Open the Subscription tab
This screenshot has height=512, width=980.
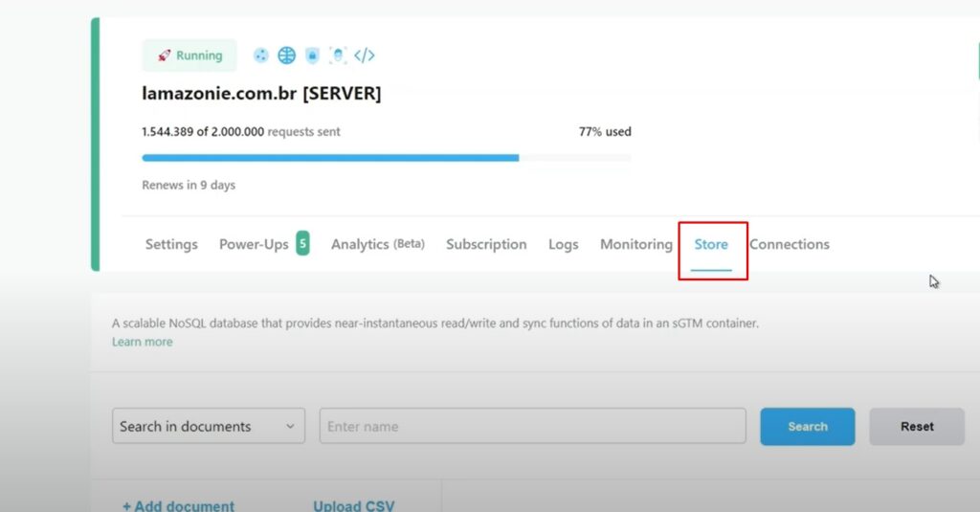point(486,244)
